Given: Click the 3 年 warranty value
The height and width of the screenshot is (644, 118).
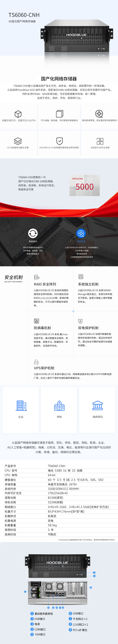Looking at the screenshot, I should [x=51, y=530].
